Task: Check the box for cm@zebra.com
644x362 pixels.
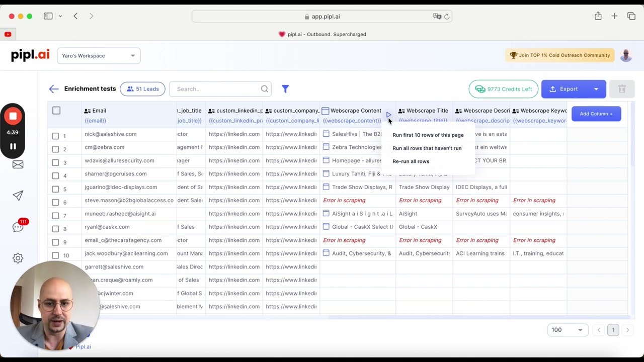Action: [55, 149]
